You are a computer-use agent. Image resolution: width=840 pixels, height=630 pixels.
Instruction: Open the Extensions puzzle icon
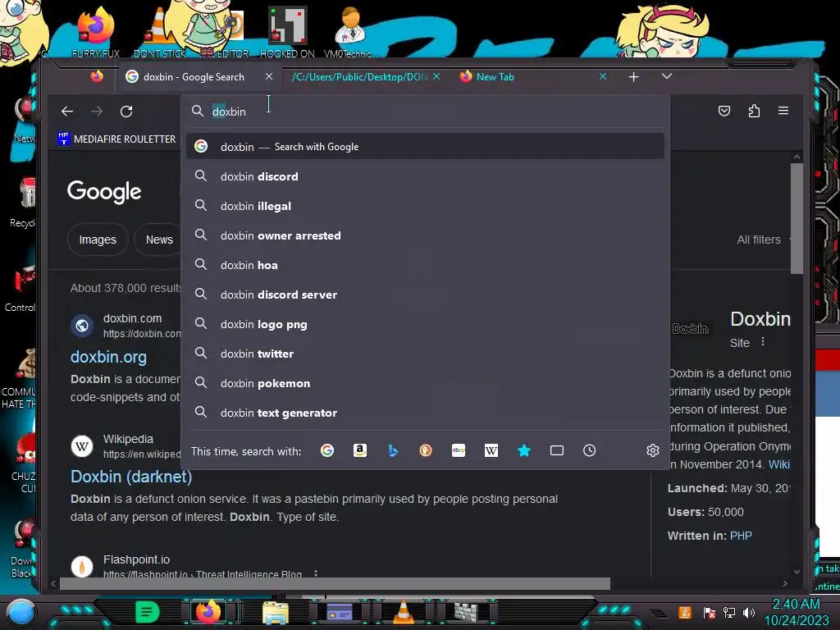[754, 111]
